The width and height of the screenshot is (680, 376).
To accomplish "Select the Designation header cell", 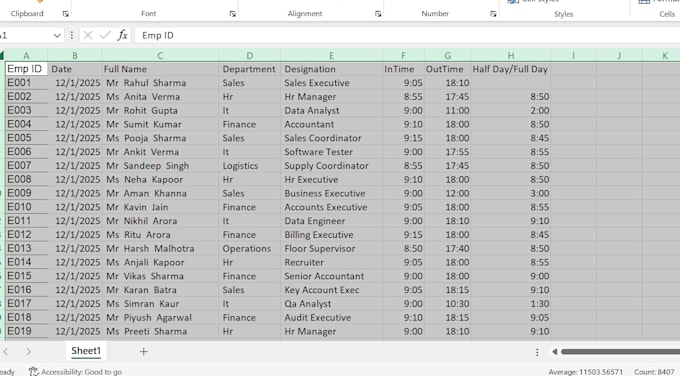I will (331, 69).
